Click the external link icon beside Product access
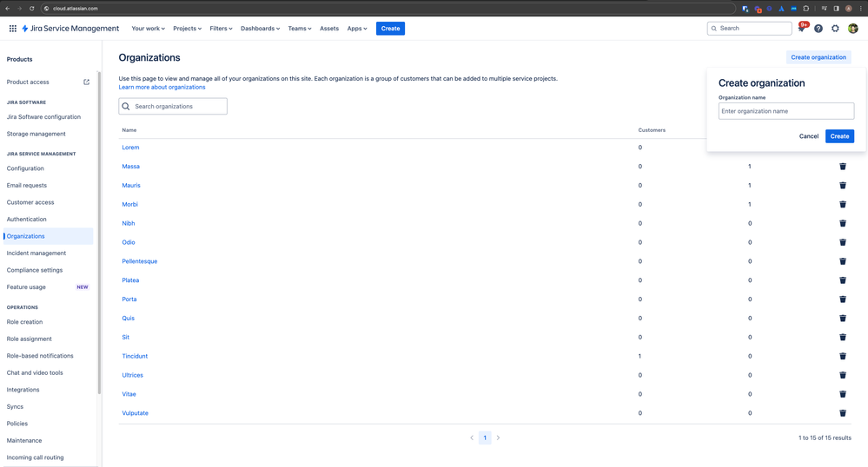 [x=86, y=82]
